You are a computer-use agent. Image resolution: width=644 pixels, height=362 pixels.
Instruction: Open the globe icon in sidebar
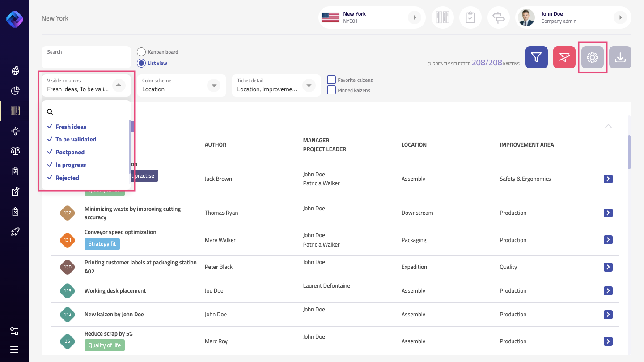(x=15, y=71)
